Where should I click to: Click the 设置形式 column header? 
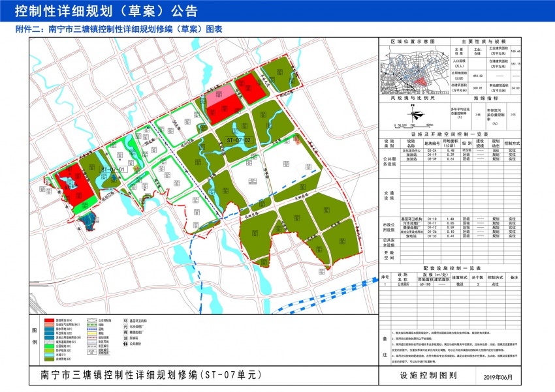460,277
